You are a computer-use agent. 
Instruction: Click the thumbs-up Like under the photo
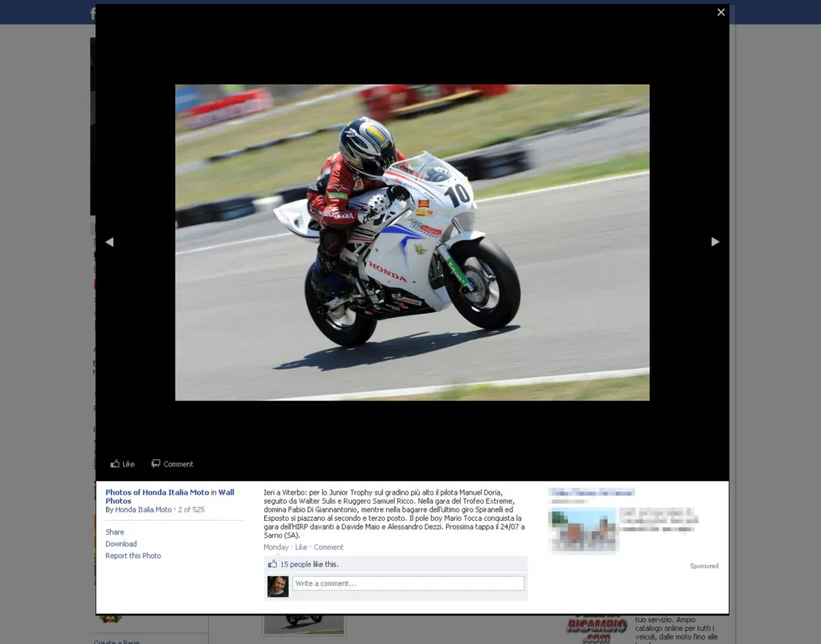[122, 463]
